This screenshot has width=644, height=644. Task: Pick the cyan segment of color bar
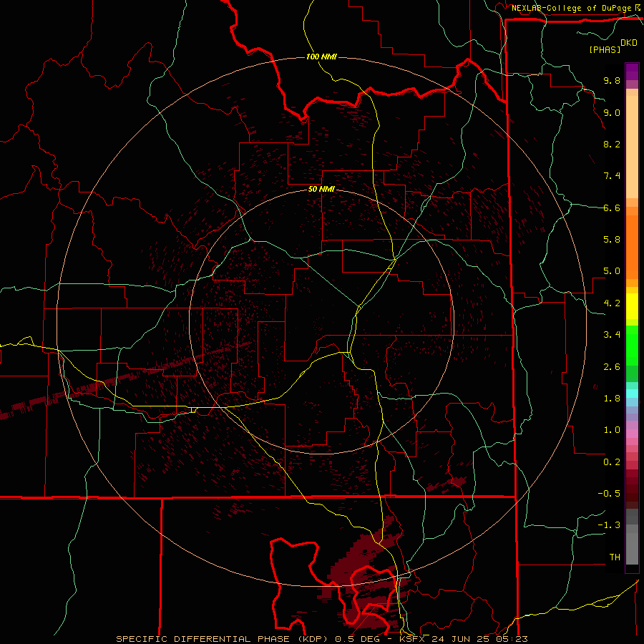[632, 394]
